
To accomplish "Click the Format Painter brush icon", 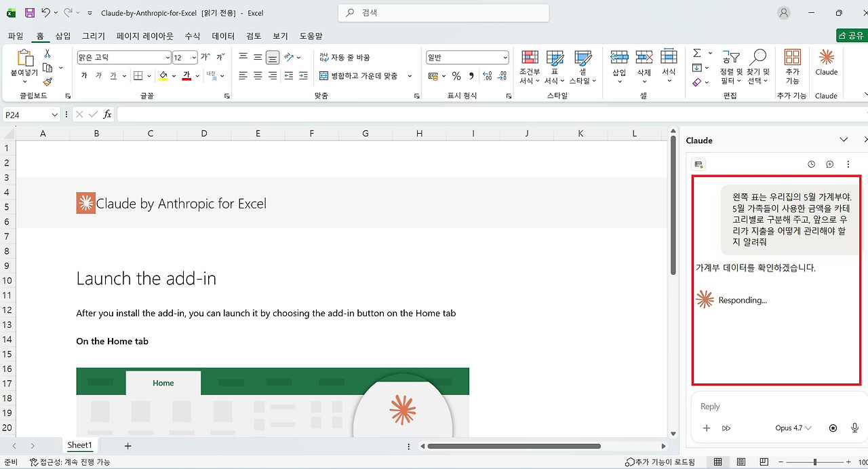I will (x=47, y=82).
